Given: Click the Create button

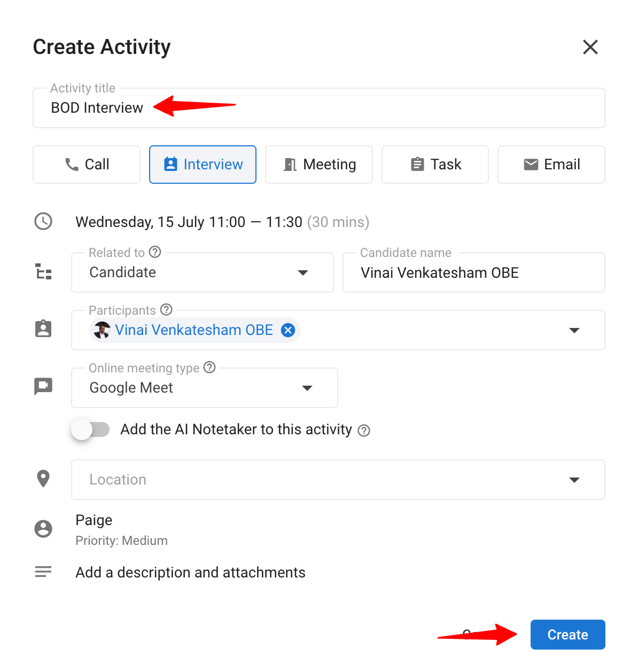Looking at the screenshot, I should [567, 635].
